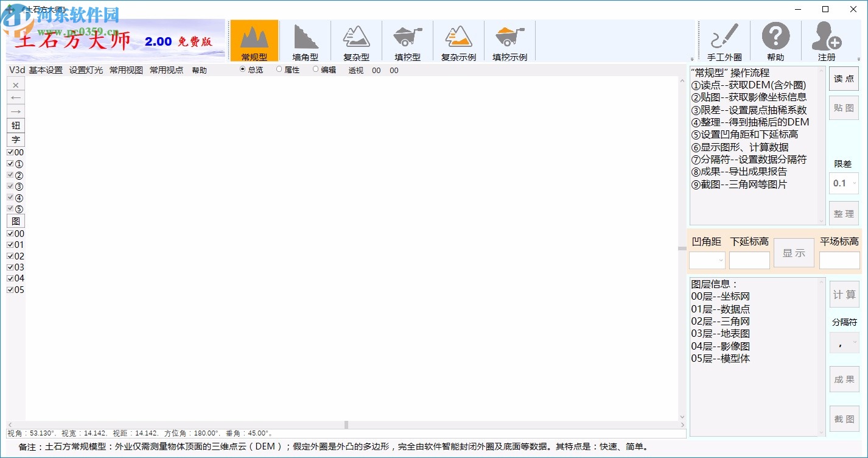Click the 读点 button

[844, 78]
